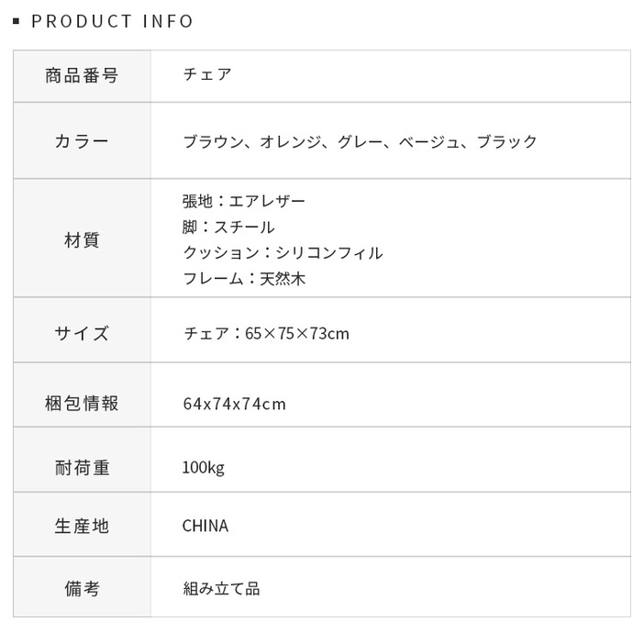Select the 64x74x74cm packaging value

[234, 404]
